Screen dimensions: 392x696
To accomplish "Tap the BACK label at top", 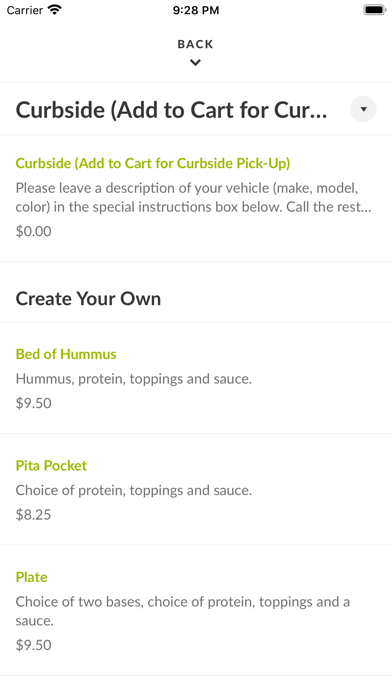I will [x=195, y=44].
